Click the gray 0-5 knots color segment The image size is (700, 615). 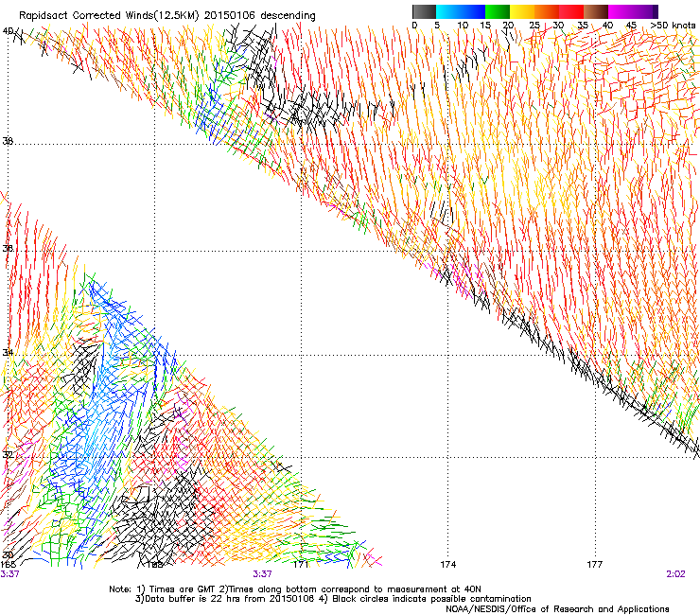pyautogui.click(x=424, y=11)
